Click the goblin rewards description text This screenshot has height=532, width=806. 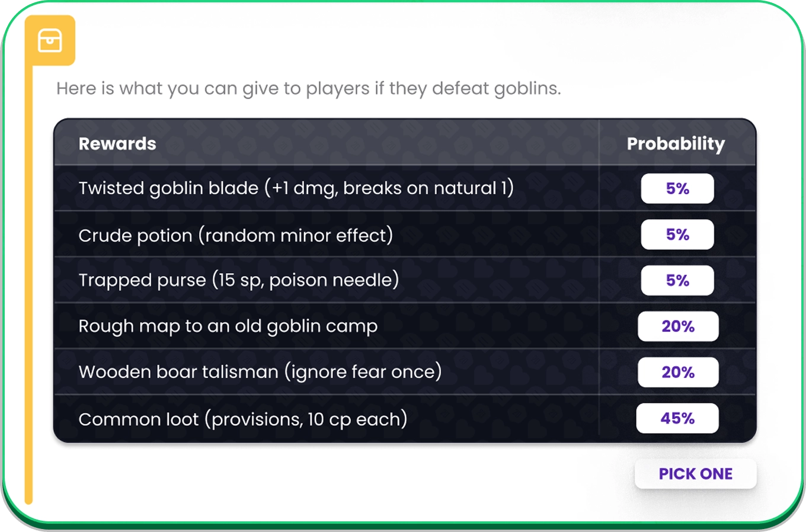pos(308,88)
